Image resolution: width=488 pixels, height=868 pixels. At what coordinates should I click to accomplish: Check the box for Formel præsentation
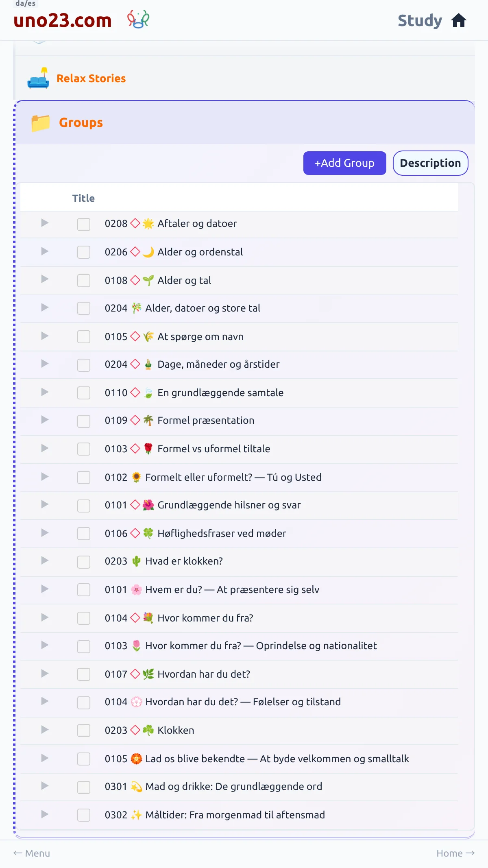[84, 421]
